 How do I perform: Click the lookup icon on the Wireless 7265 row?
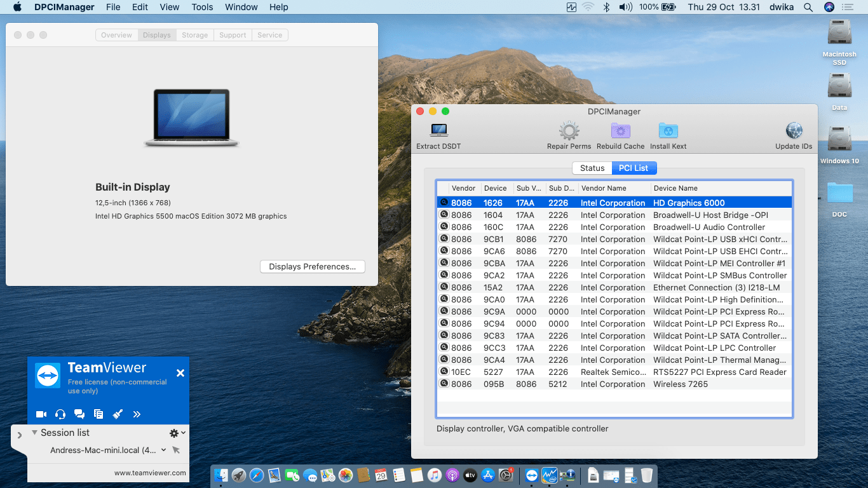[x=444, y=384]
